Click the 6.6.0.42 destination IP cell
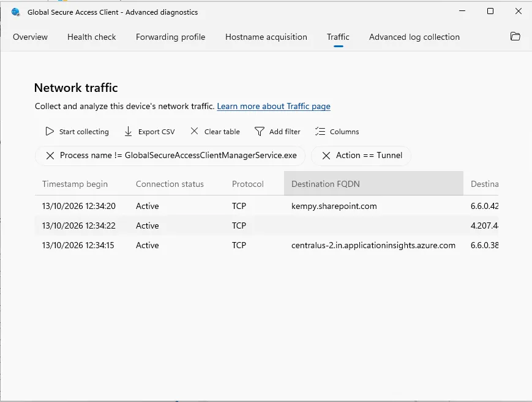This screenshot has height=402, width=532. coord(484,206)
